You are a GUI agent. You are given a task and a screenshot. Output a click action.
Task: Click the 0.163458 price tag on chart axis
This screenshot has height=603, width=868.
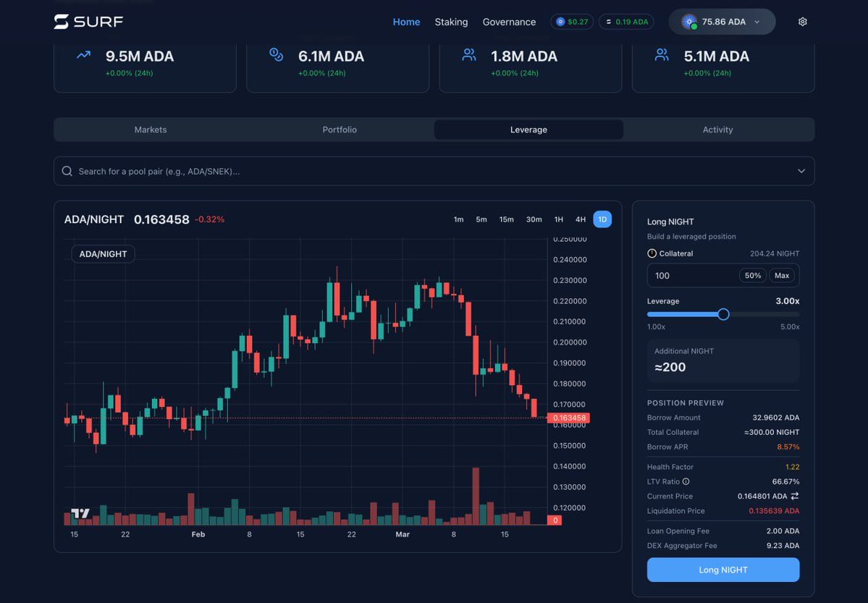click(x=568, y=418)
